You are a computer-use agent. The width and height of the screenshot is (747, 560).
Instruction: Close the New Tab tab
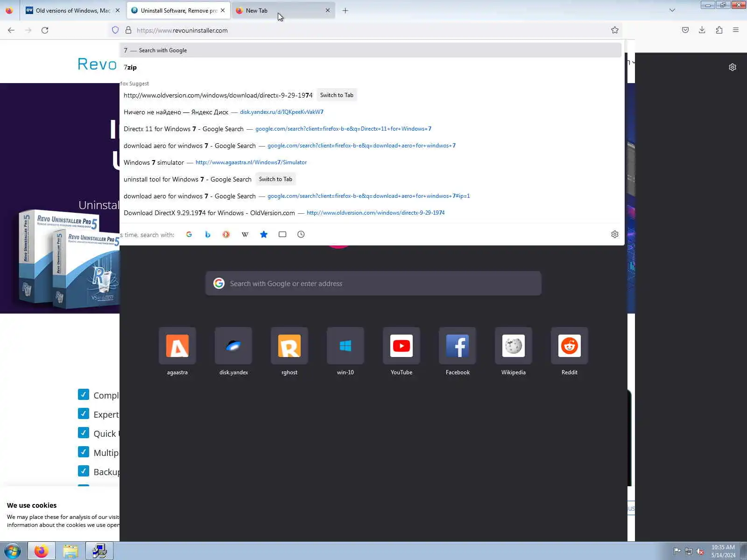pyautogui.click(x=328, y=10)
